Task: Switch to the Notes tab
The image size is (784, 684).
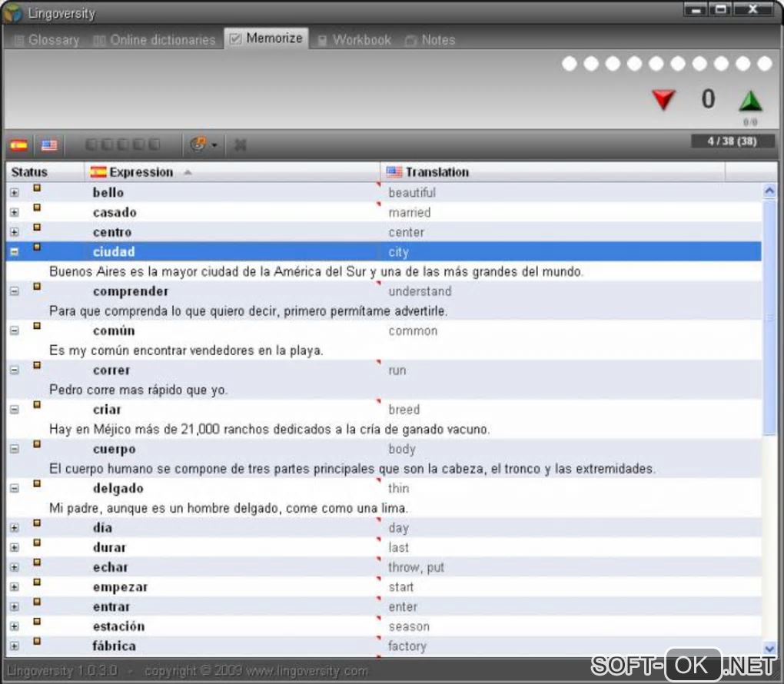Action: [430, 40]
